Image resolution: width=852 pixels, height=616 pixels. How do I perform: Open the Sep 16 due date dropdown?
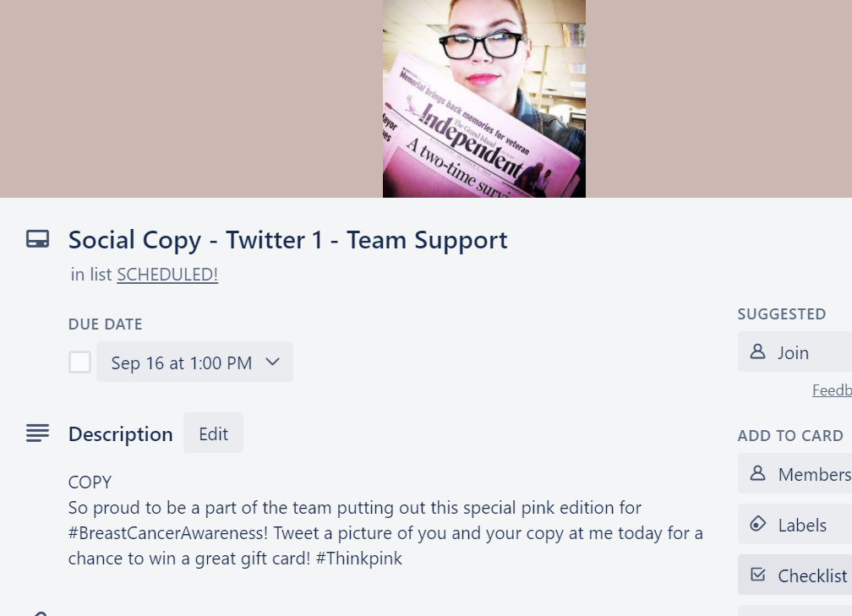194,362
